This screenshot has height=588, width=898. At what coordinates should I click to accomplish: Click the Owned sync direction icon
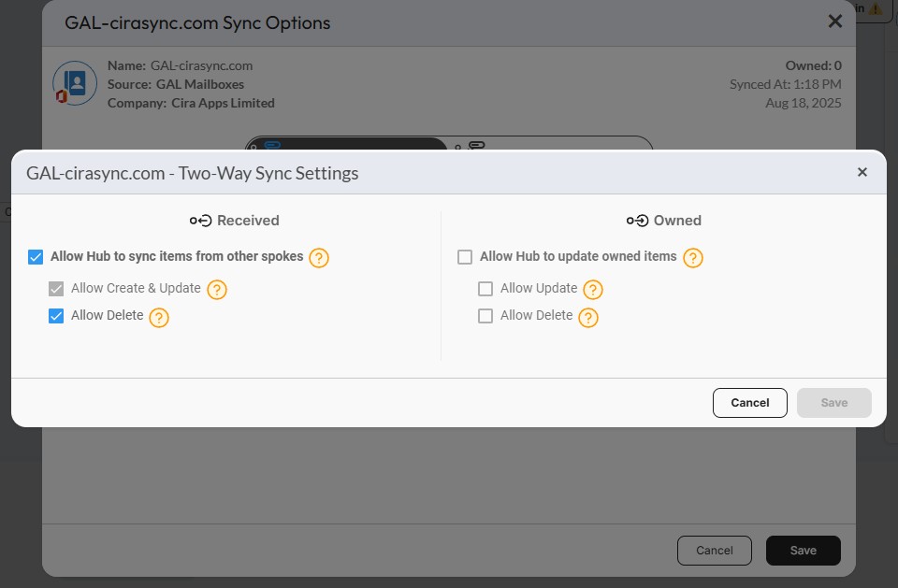pos(637,221)
